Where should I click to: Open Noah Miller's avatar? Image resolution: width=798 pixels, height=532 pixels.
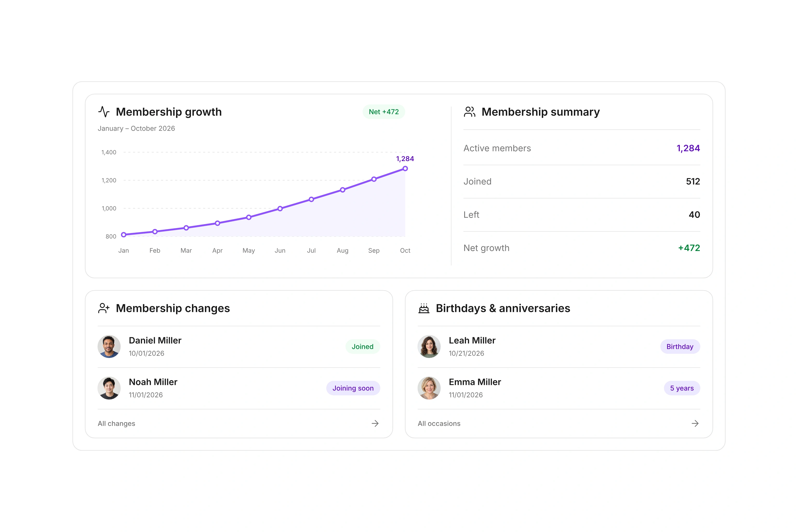click(109, 388)
